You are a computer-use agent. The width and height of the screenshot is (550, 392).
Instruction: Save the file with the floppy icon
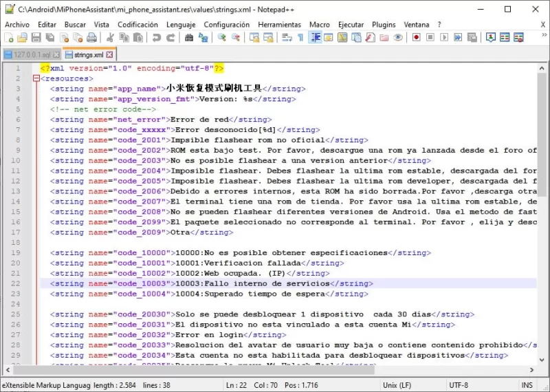tap(36, 37)
